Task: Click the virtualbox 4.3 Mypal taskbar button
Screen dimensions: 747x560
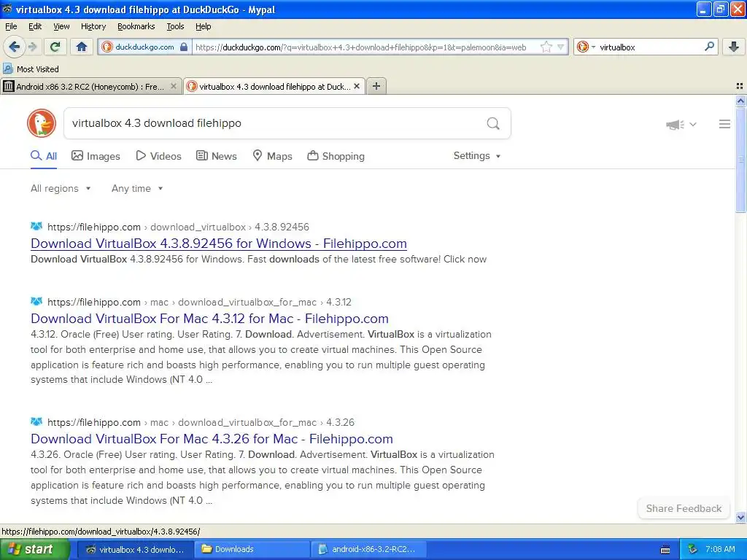Action: (135, 550)
